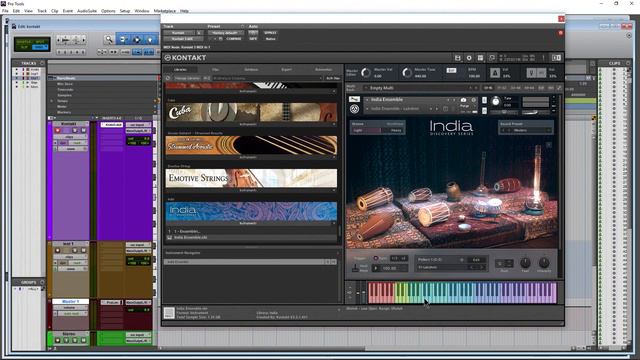
Task: Click the Master Vol knob
Action: pos(366,73)
